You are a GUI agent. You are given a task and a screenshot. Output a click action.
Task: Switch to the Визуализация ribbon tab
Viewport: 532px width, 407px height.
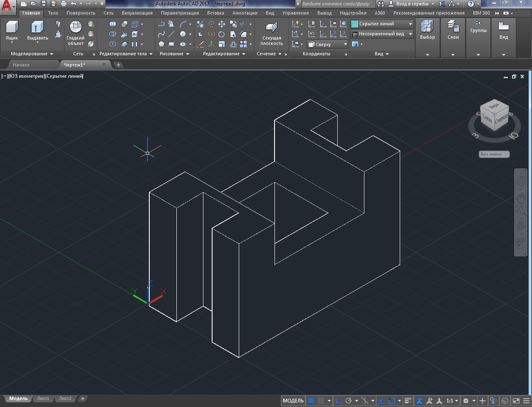137,13
